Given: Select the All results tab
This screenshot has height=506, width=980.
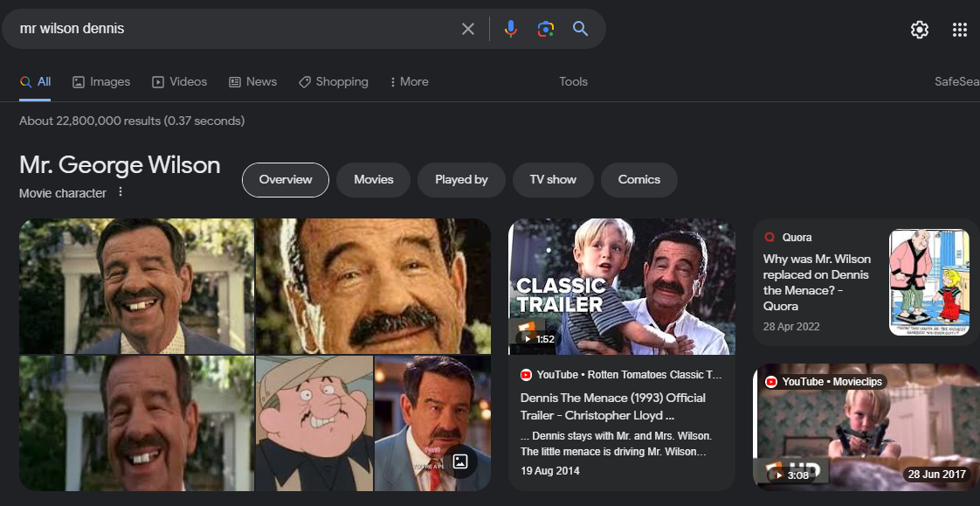Looking at the screenshot, I should 35,82.
